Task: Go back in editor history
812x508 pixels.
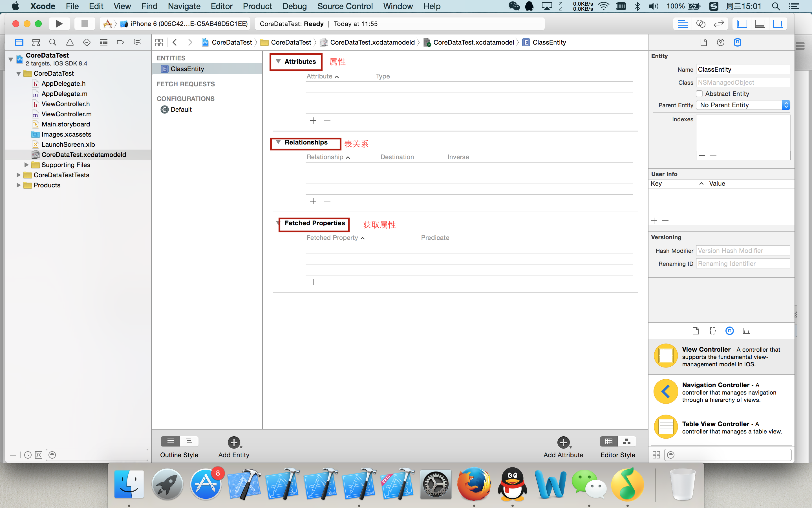Action: [x=175, y=42]
